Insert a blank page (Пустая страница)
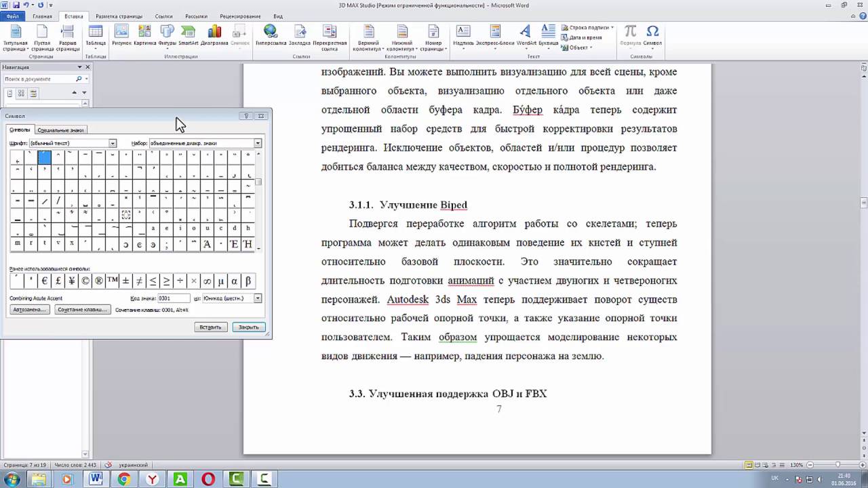This screenshot has height=488, width=868. pos(42,39)
